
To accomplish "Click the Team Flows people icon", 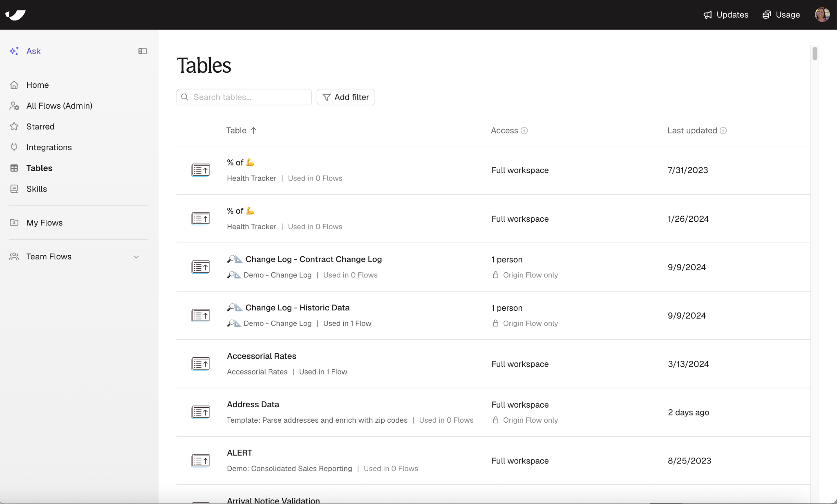I will (x=14, y=256).
